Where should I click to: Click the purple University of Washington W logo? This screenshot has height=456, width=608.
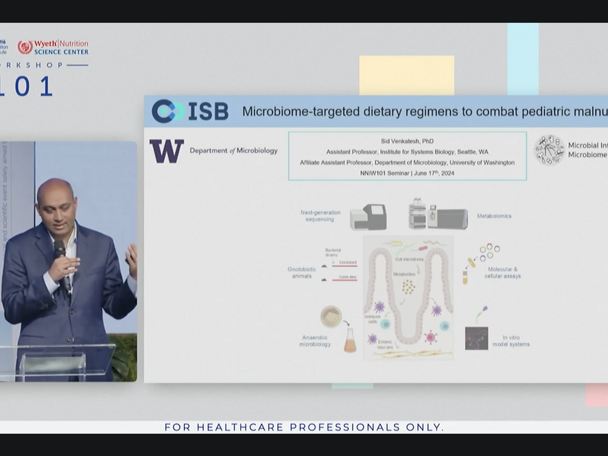click(x=166, y=151)
